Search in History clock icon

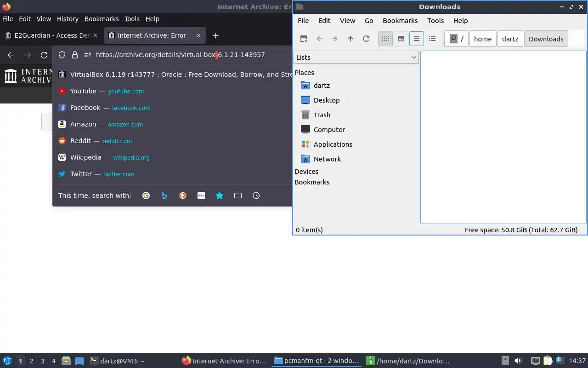(x=256, y=195)
